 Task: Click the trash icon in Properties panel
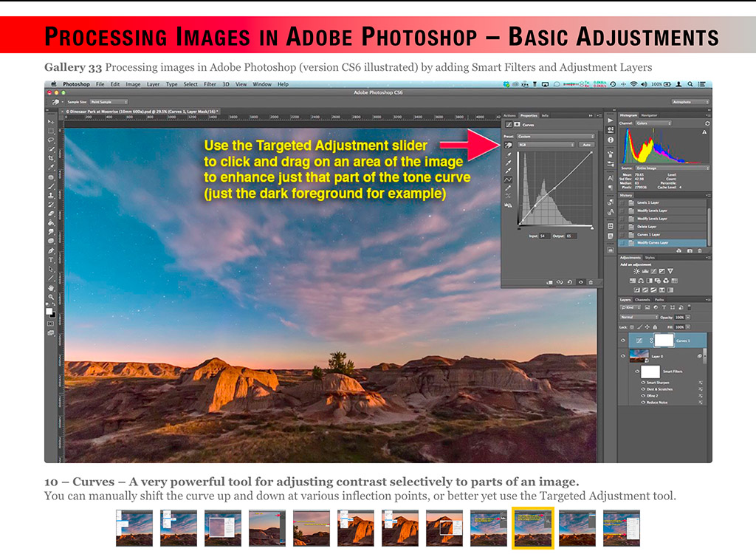pos(591,281)
